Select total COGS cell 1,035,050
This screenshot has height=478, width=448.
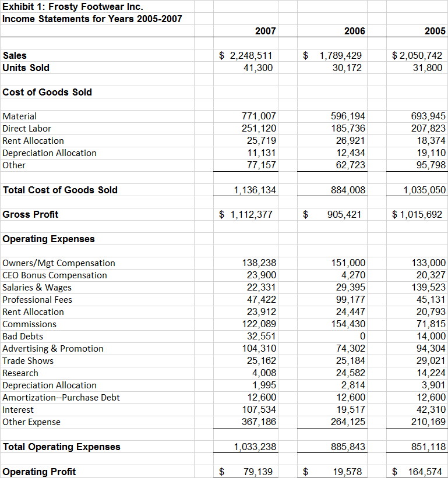[x=425, y=190]
